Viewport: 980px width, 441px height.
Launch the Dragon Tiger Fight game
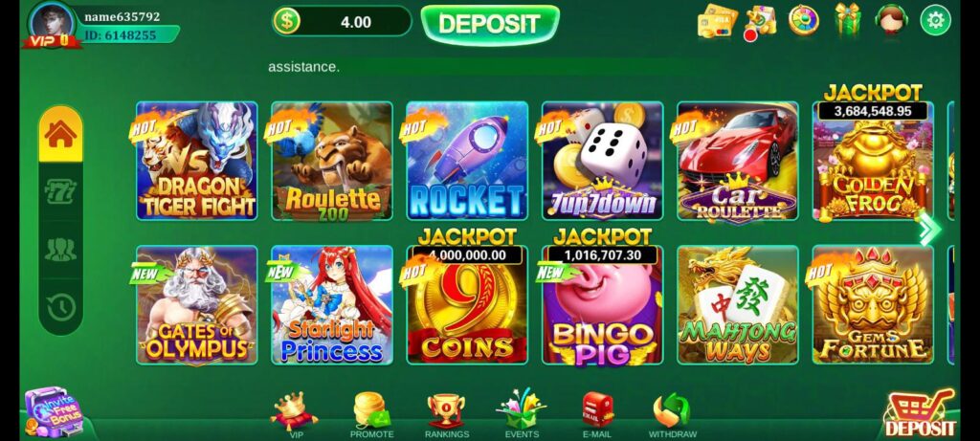click(x=197, y=161)
